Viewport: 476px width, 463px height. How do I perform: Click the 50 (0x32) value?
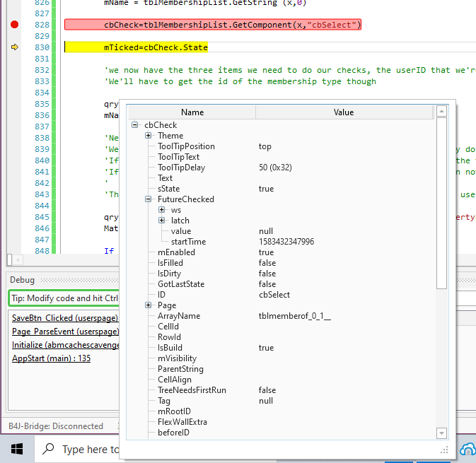(x=275, y=168)
